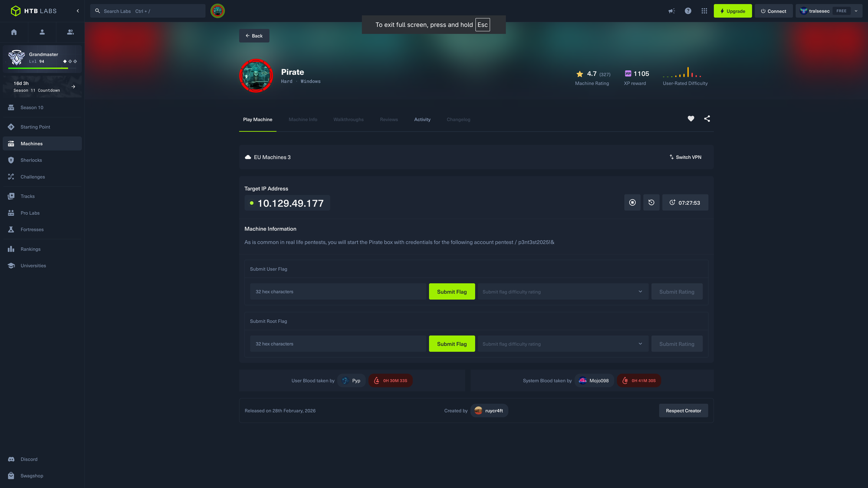Collapse the sidebar with the chevron
868x488 pixels.
78,11
